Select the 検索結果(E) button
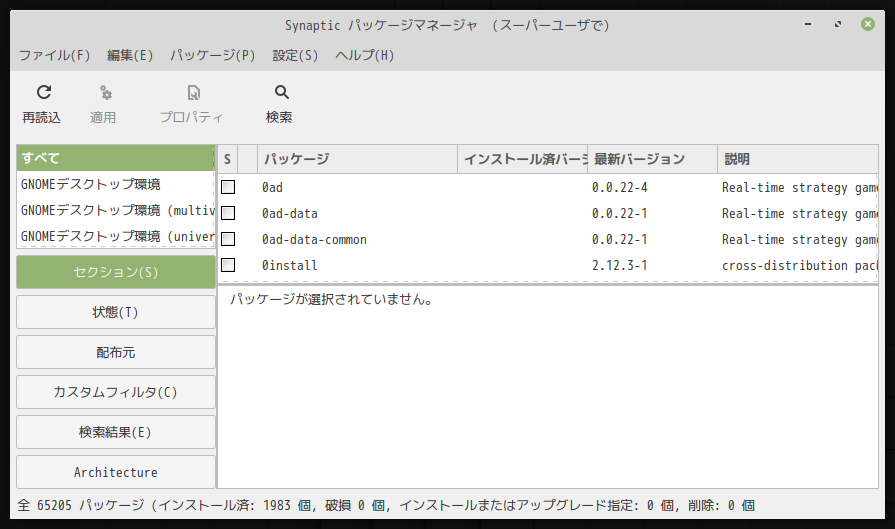 [116, 432]
